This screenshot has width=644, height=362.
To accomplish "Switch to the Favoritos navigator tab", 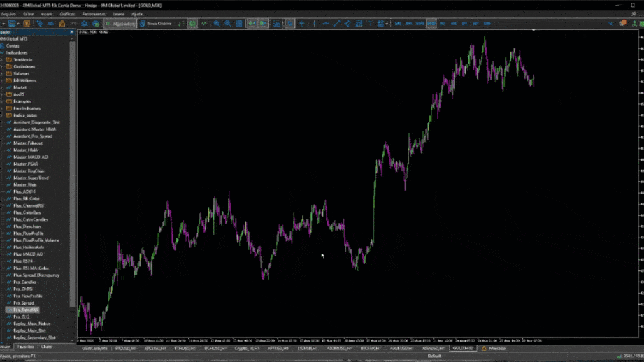I will [x=25, y=347].
